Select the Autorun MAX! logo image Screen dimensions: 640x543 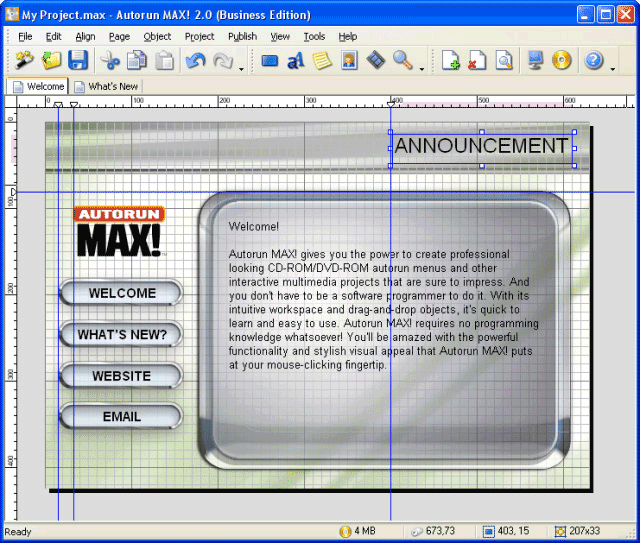click(120, 231)
